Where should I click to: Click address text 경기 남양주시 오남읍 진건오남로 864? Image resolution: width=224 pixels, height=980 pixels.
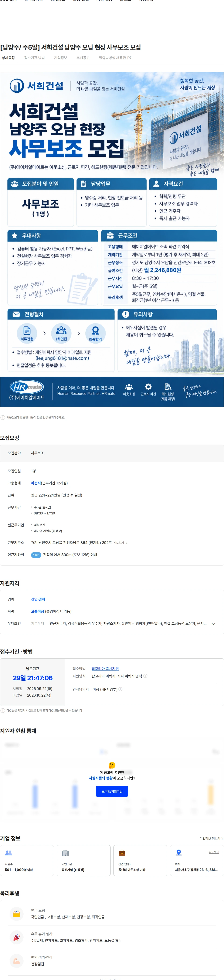(x=71, y=542)
